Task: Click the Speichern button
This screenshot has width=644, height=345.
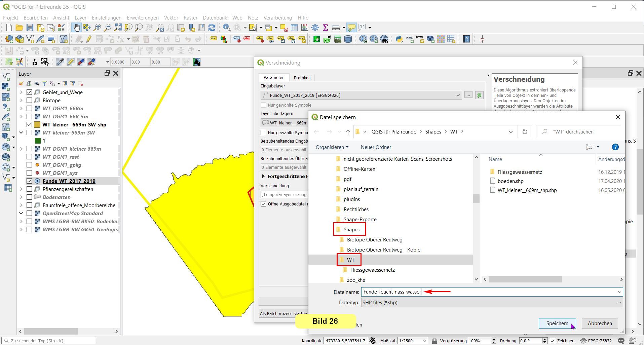Action: (x=557, y=323)
